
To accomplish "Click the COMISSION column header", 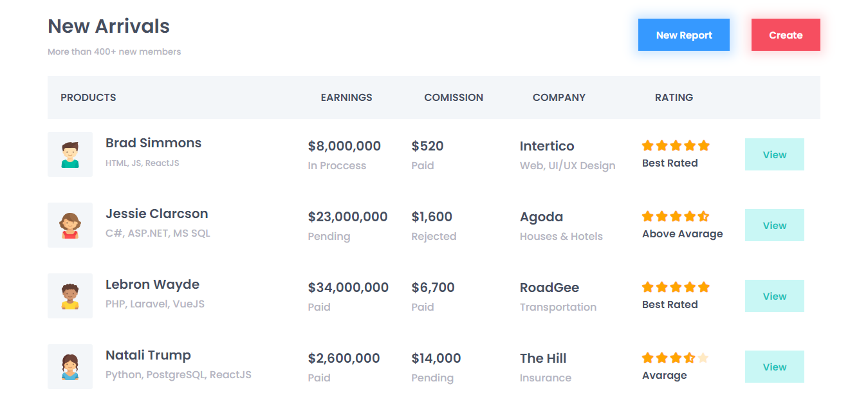I will (x=454, y=97).
